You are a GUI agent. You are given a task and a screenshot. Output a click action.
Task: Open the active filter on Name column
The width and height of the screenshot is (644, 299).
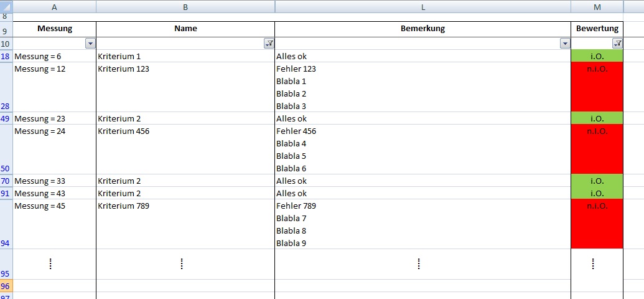pos(269,44)
